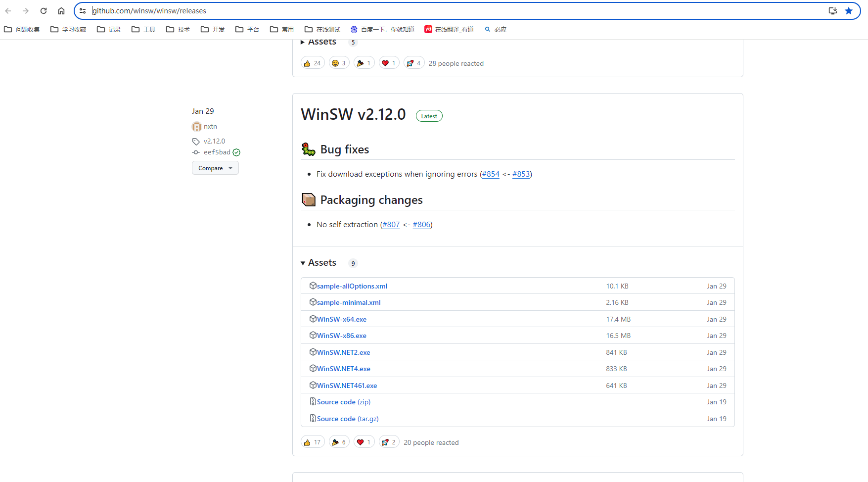
Task: Click the file icon beside Source code (tar.gz)
Action: point(313,418)
